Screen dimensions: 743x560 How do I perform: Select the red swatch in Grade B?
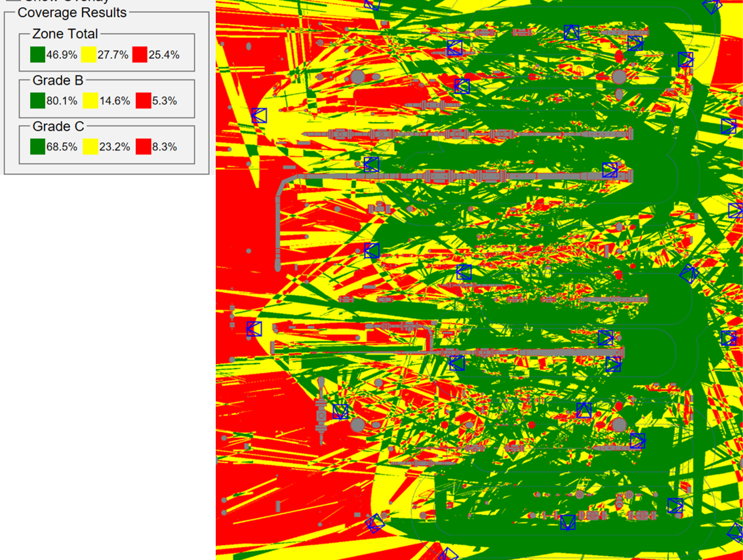click(144, 100)
